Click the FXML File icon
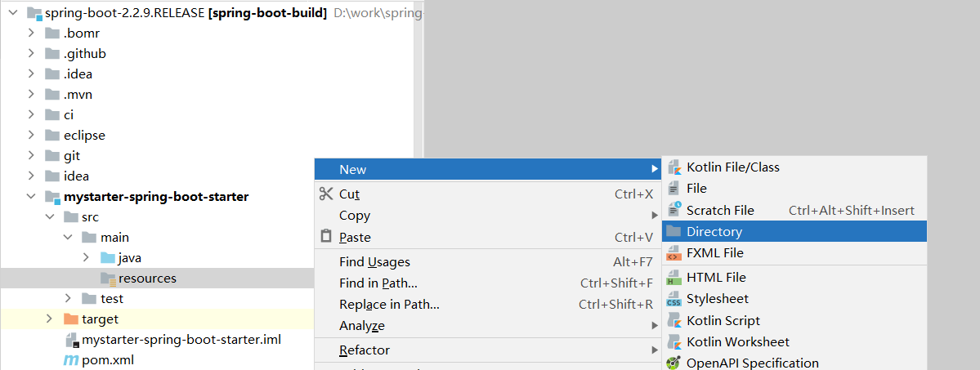 click(674, 253)
